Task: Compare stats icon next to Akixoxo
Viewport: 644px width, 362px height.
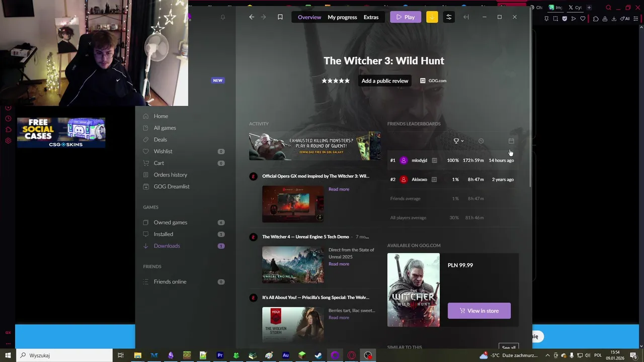Action: (x=434, y=179)
